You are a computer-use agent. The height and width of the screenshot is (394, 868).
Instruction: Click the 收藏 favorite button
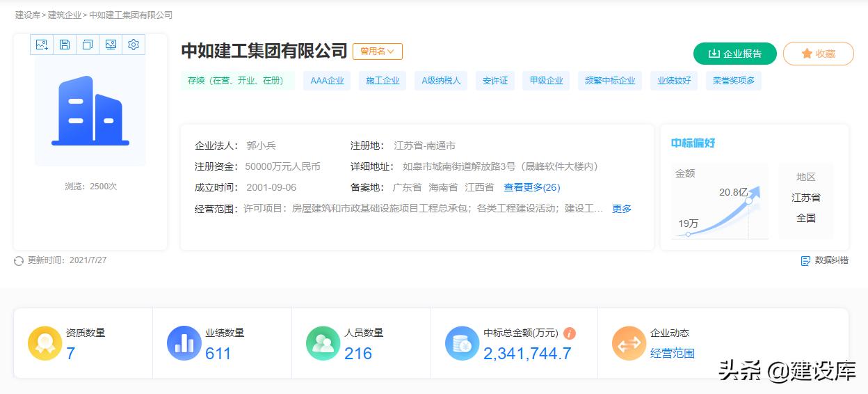(x=819, y=54)
